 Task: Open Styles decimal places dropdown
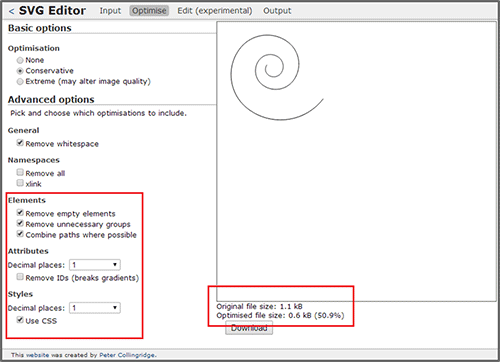(x=95, y=308)
